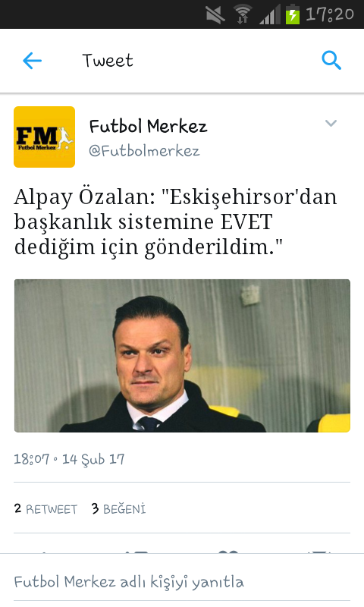Screen dimensions: 364x607
Task: Open the Futbol Merkez display name
Action: tap(148, 126)
